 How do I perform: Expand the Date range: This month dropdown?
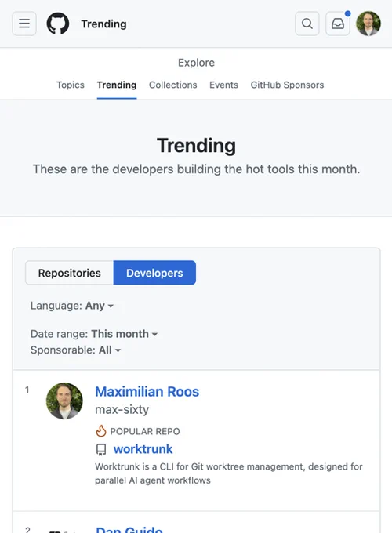(94, 334)
